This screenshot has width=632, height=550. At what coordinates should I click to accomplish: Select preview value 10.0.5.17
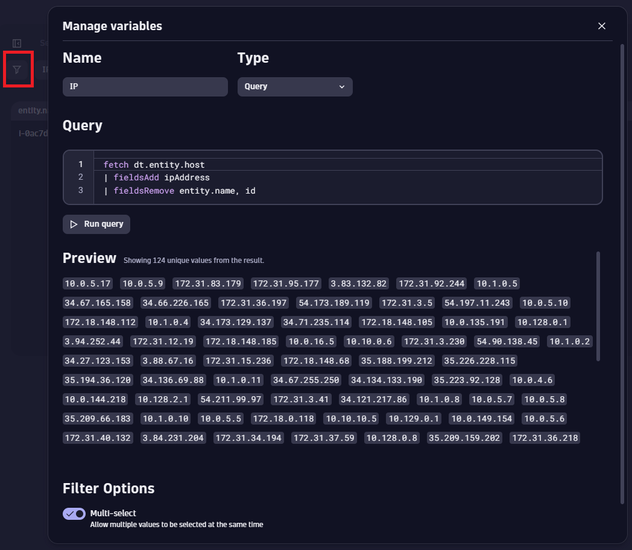[x=88, y=284]
